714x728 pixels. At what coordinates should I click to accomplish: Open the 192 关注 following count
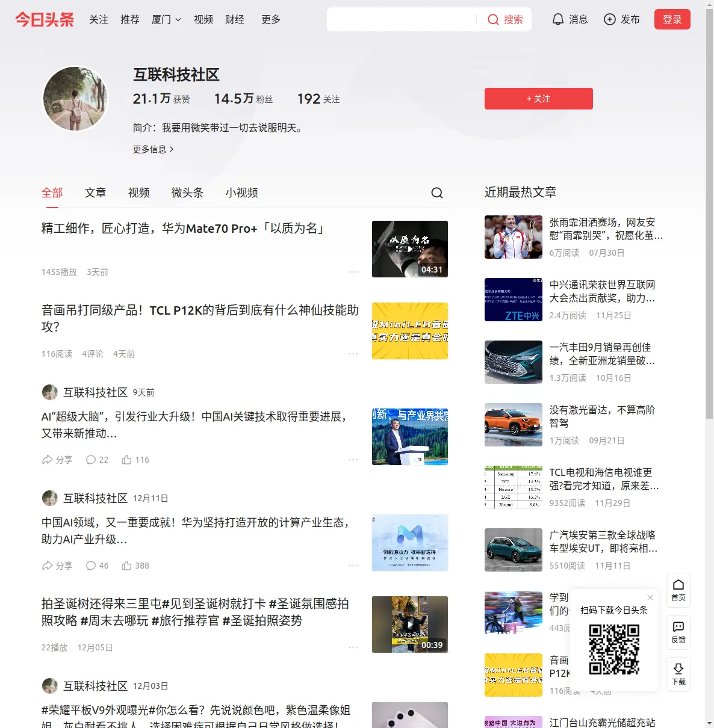[x=318, y=99]
